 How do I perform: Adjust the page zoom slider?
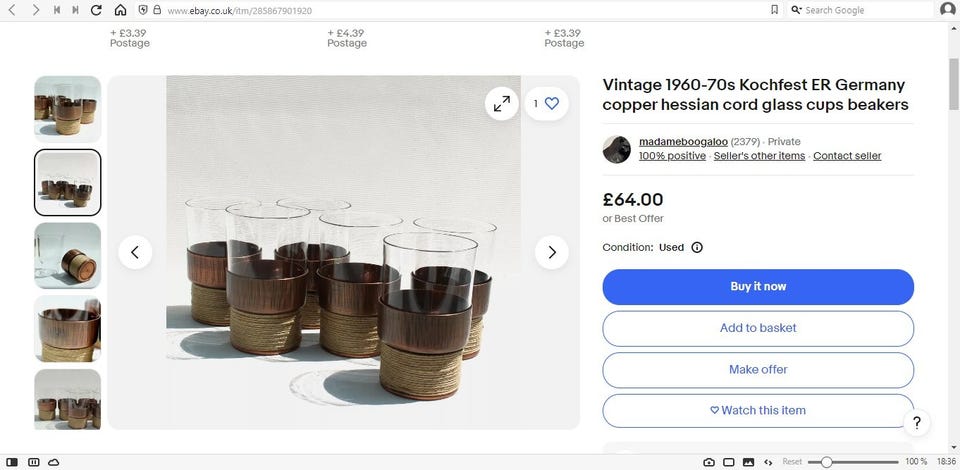click(826, 462)
